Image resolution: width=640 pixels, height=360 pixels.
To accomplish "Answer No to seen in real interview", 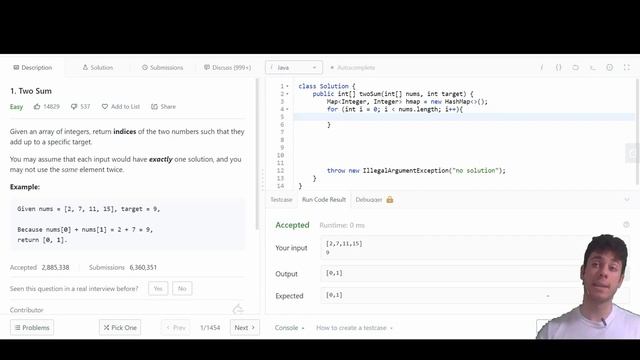I will [182, 289].
